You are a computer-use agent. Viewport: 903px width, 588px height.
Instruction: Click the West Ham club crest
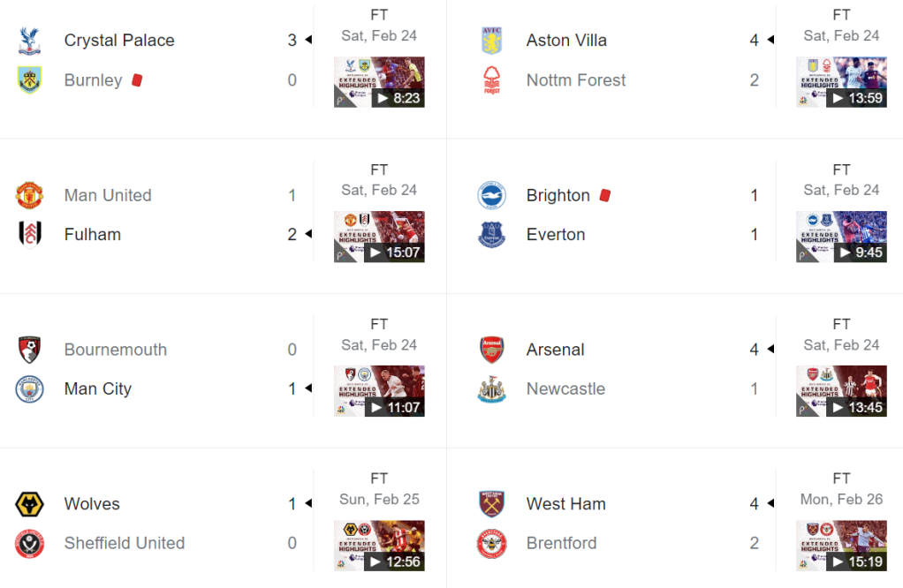tap(491, 504)
